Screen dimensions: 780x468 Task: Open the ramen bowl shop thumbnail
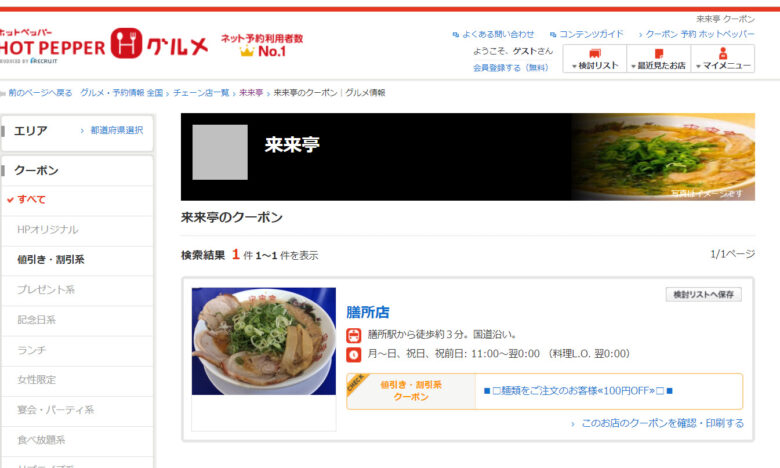pos(264,341)
